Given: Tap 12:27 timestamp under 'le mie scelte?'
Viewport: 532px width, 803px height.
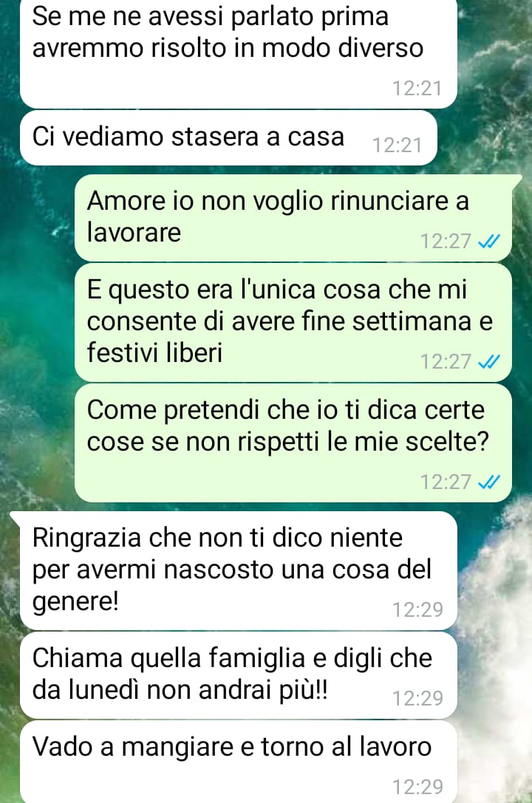Looking at the screenshot, I should 446,482.
